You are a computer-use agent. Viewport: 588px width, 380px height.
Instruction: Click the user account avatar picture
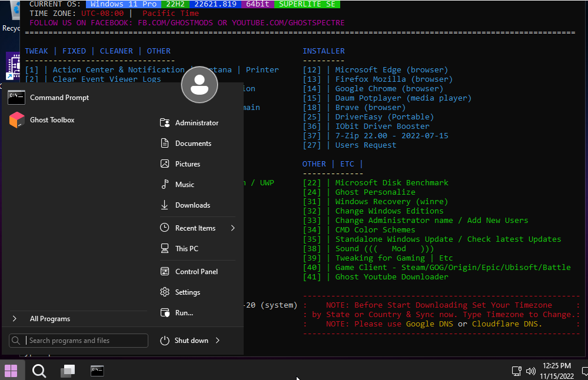tap(200, 85)
